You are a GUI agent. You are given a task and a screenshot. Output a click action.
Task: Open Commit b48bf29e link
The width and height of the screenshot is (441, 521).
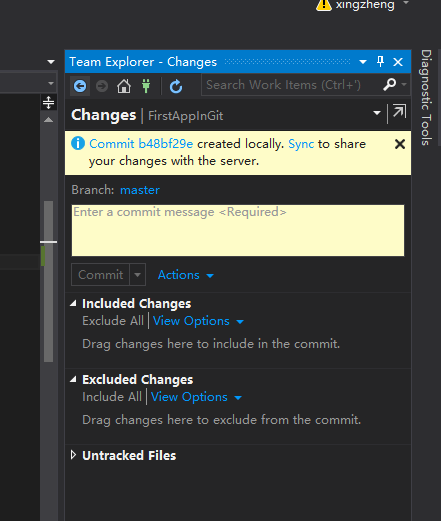141,144
